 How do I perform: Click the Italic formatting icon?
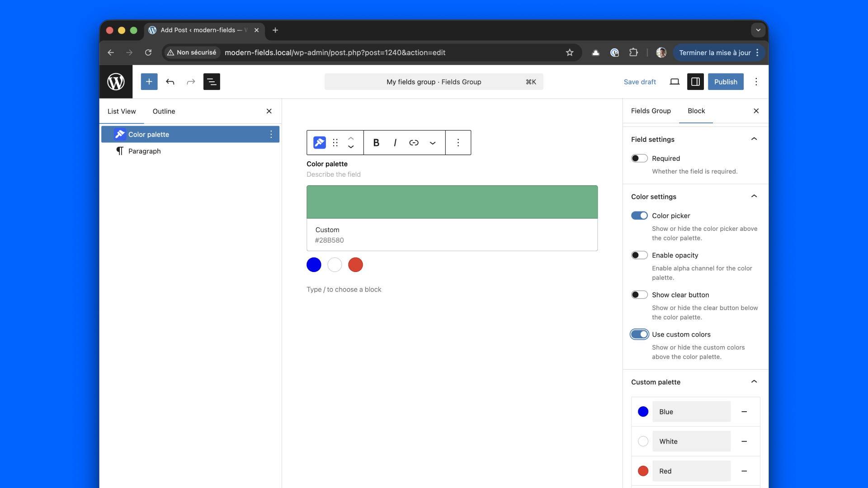(x=395, y=143)
